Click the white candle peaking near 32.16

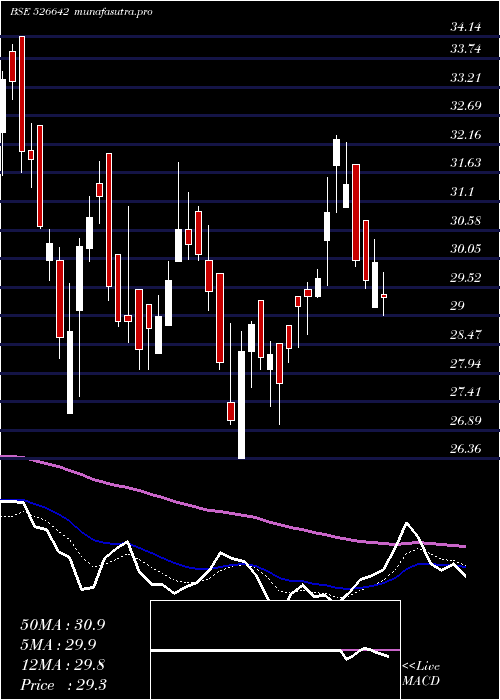337,153
